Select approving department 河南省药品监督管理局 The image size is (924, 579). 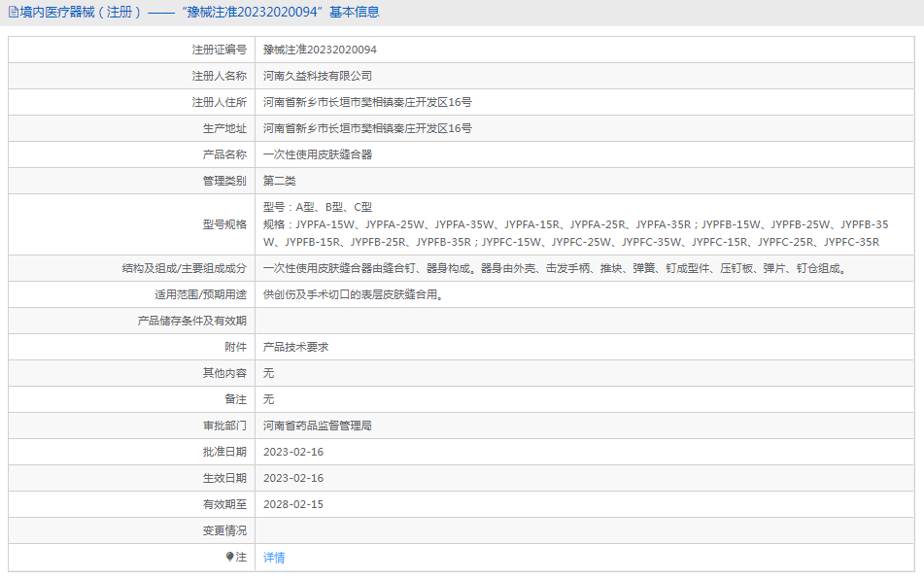pyautogui.click(x=318, y=426)
